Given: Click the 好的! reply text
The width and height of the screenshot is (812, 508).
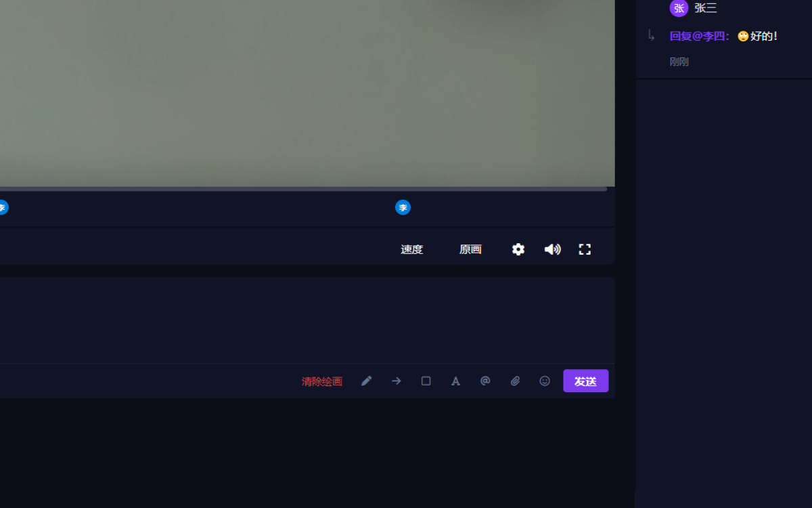Looking at the screenshot, I should click(764, 36).
